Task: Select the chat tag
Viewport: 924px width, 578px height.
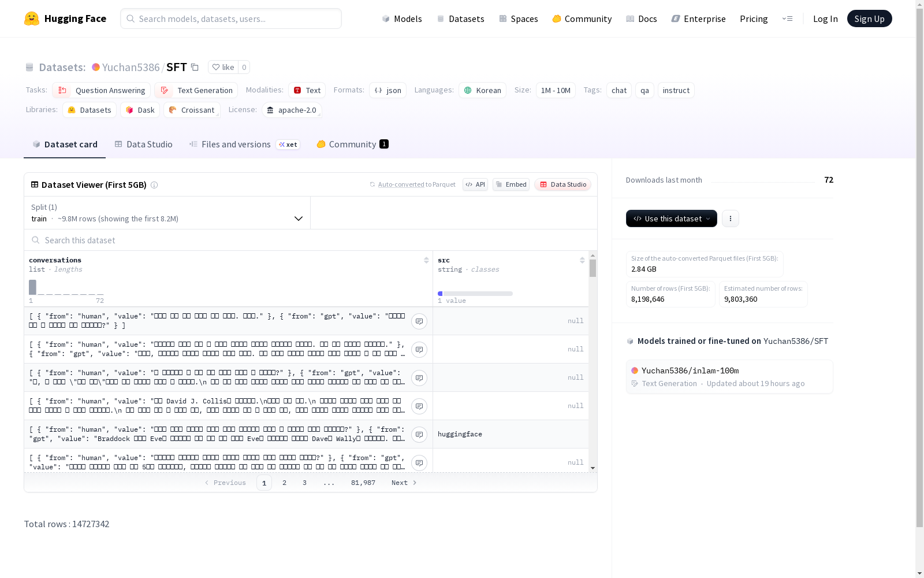Action: [x=619, y=90]
